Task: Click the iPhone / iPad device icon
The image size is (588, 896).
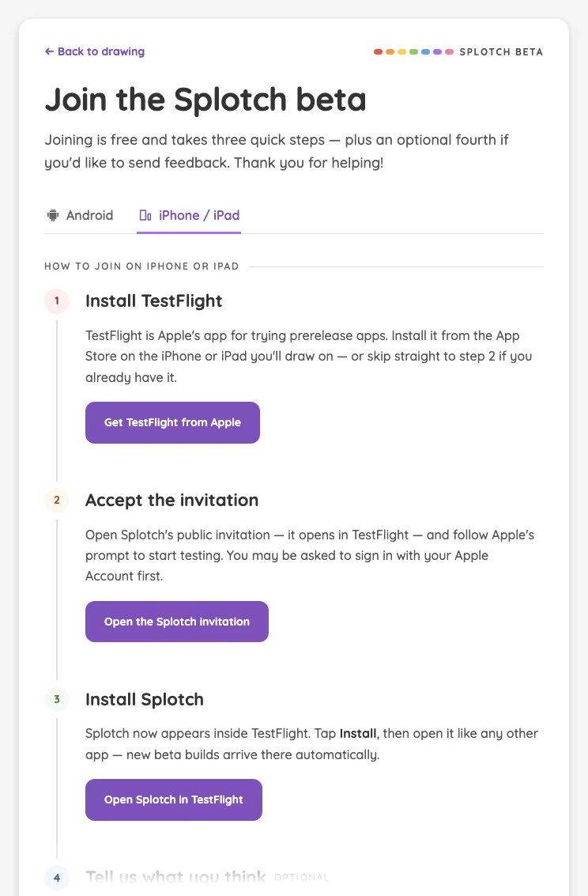Action: click(x=145, y=215)
